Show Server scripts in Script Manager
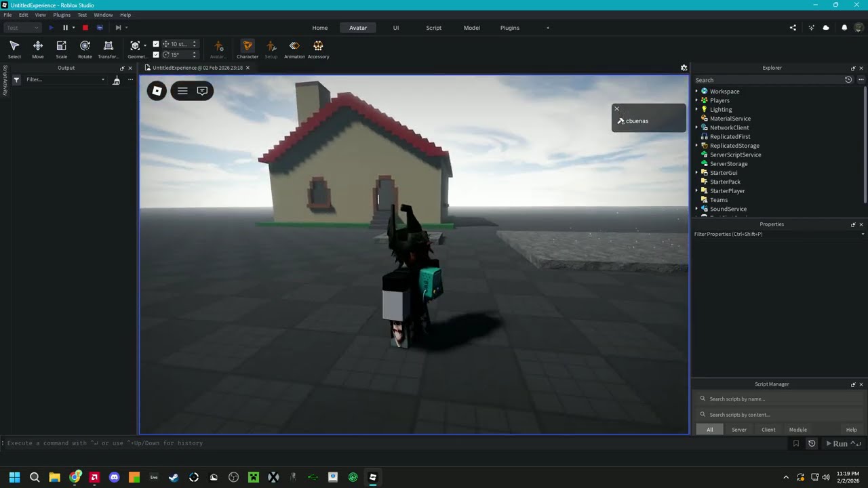The image size is (868, 488). point(739,430)
